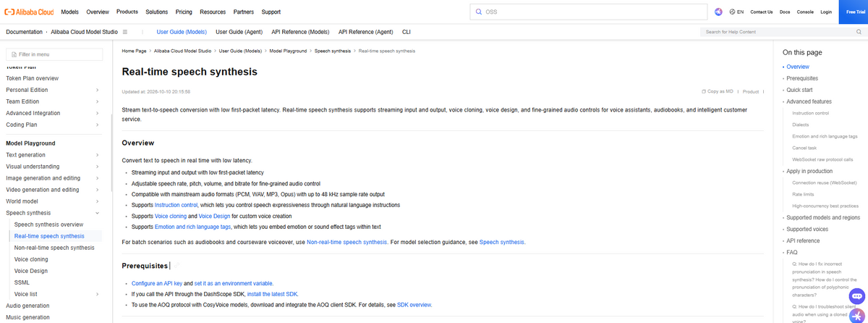868x323 pixels.
Task: Click the Login link
Action: pos(826,12)
